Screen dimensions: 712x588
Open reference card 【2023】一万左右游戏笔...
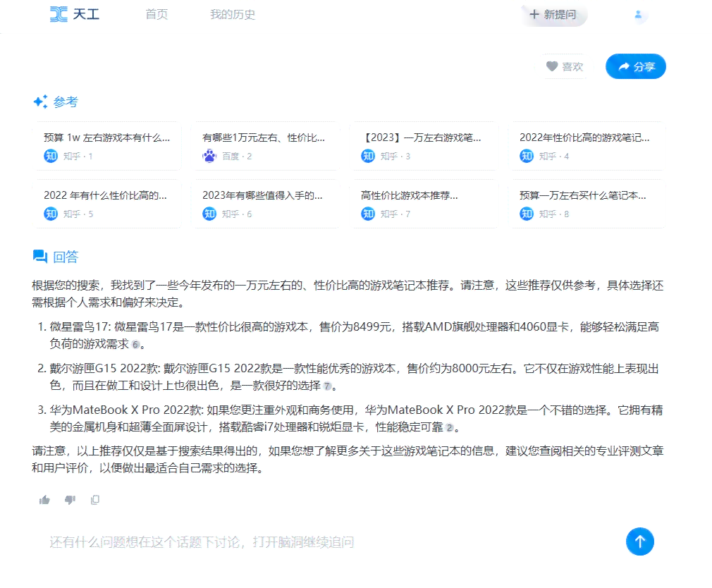[x=424, y=146]
